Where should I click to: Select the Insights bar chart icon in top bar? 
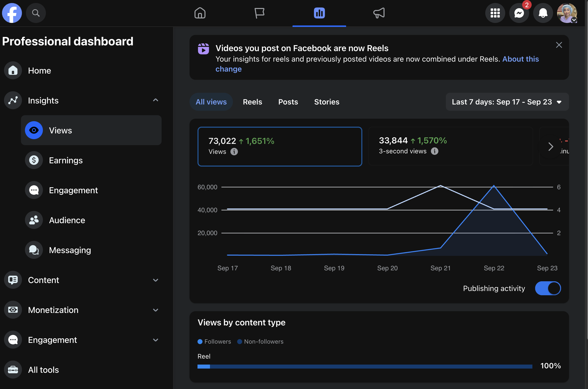(x=319, y=13)
